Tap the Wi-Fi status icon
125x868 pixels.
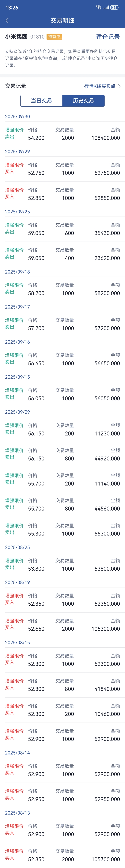98,7
